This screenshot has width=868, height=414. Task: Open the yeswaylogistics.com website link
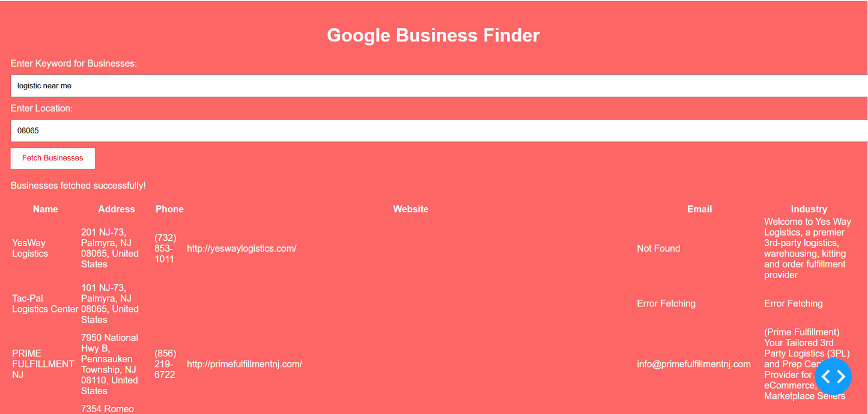(x=241, y=248)
